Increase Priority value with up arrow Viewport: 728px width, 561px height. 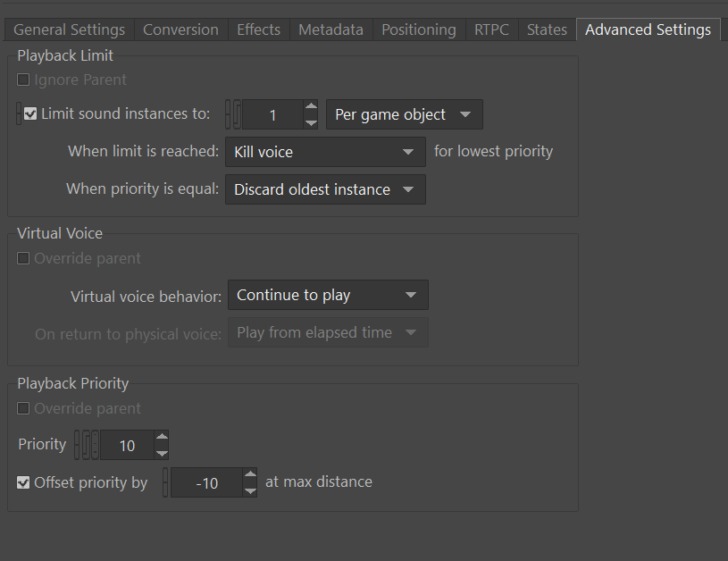point(162,437)
